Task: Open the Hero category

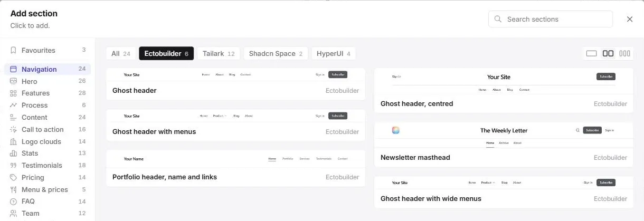Action: 48,81
